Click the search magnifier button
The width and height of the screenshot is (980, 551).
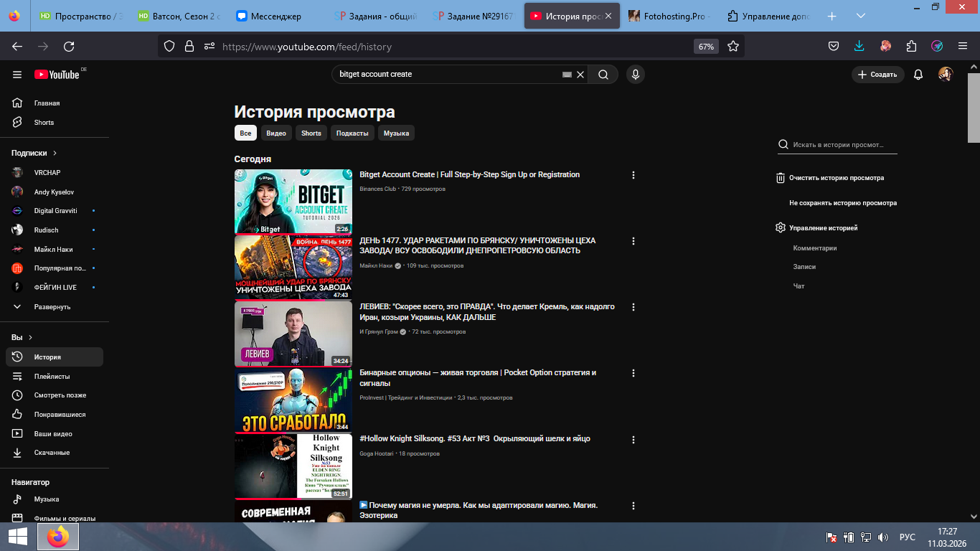click(x=603, y=75)
